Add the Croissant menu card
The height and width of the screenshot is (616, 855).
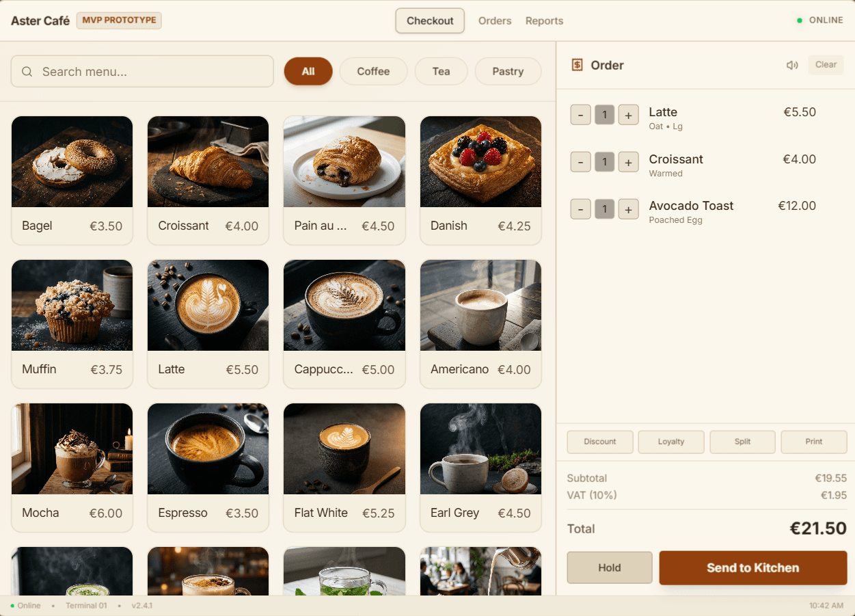point(208,180)
